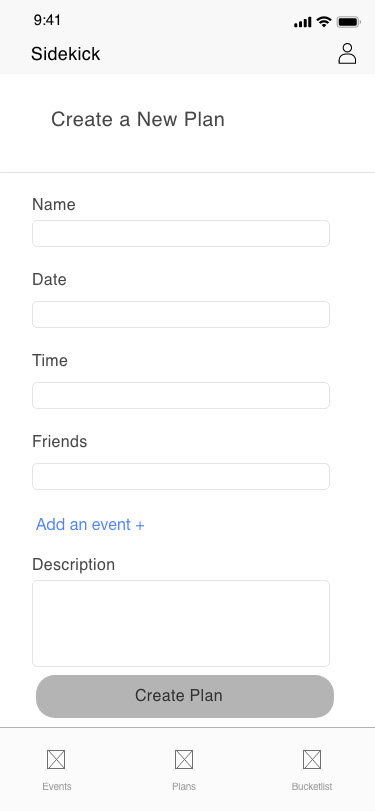
Task: Open the user profile icon
Action: point(347,54)
